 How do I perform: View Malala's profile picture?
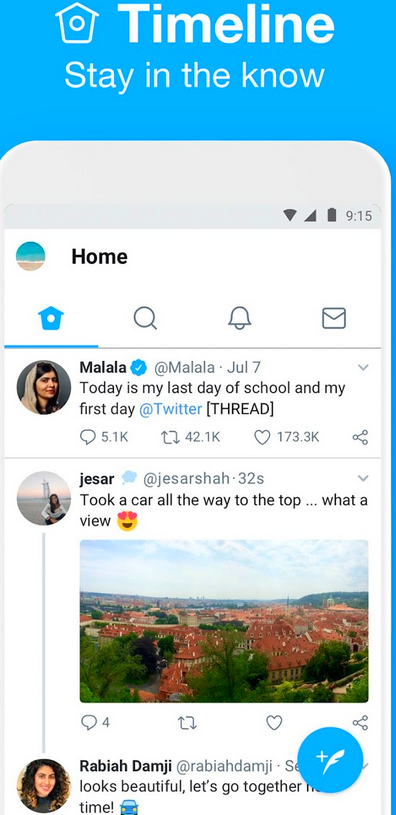tap(44, 387)
